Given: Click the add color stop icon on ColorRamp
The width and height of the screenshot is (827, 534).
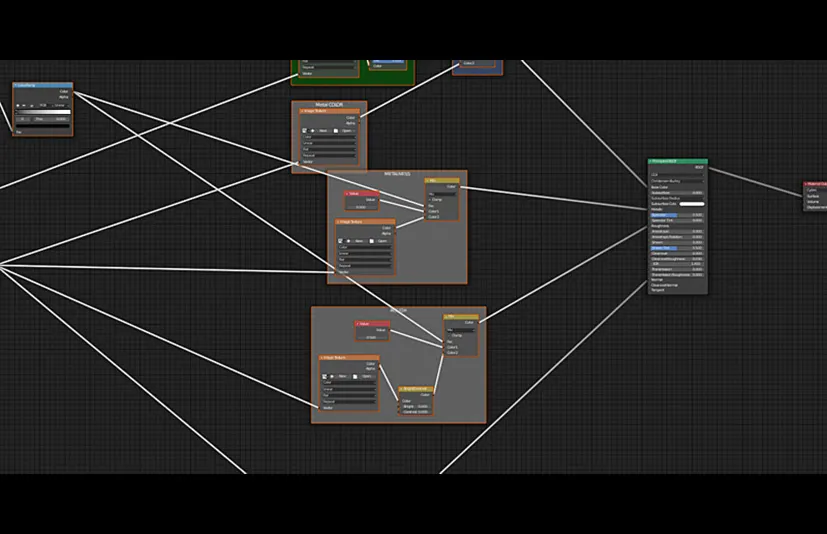Looking at the screenshot, I should coord(18,106).
